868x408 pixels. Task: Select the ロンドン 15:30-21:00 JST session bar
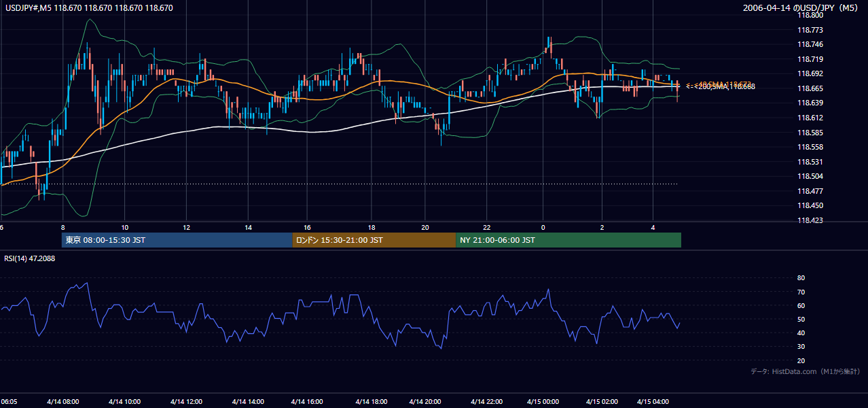click(x=374, y=240)
